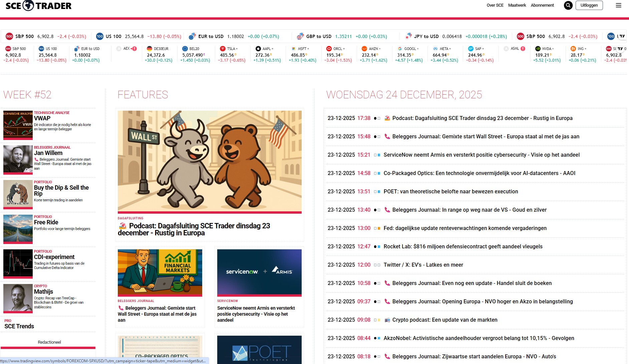This screenshot has height=364, width=629.
Task: Click the JPY to USD flag icon
Action: tap(408, 36)
